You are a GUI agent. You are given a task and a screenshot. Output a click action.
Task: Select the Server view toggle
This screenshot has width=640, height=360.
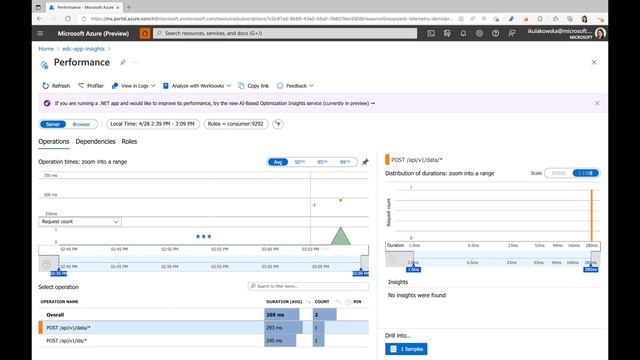(x=53, y=124)
